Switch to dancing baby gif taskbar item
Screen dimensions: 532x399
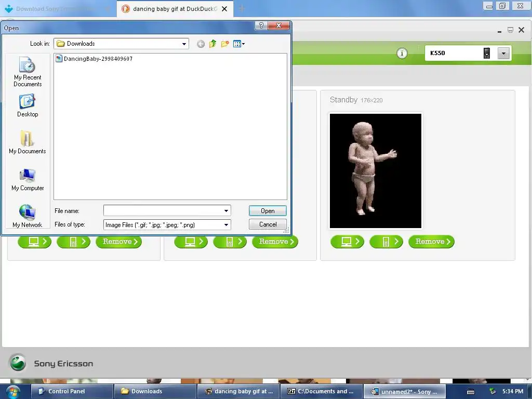point(238,391)
